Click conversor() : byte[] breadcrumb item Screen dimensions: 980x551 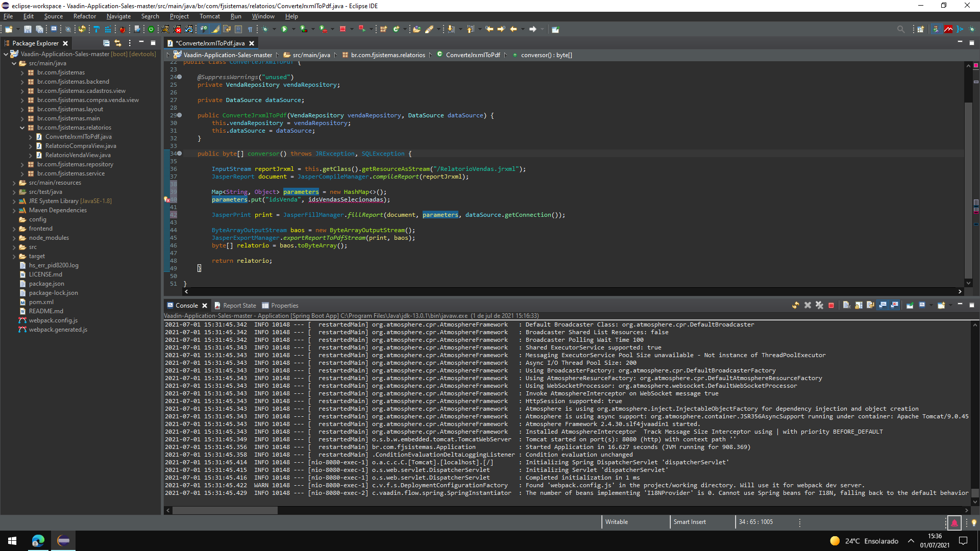coord(546,55)
